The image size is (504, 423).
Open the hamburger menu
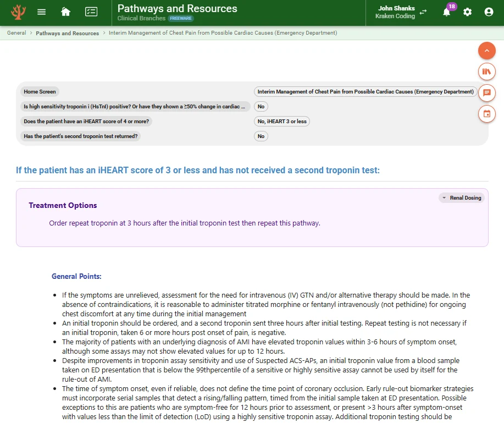41,12
